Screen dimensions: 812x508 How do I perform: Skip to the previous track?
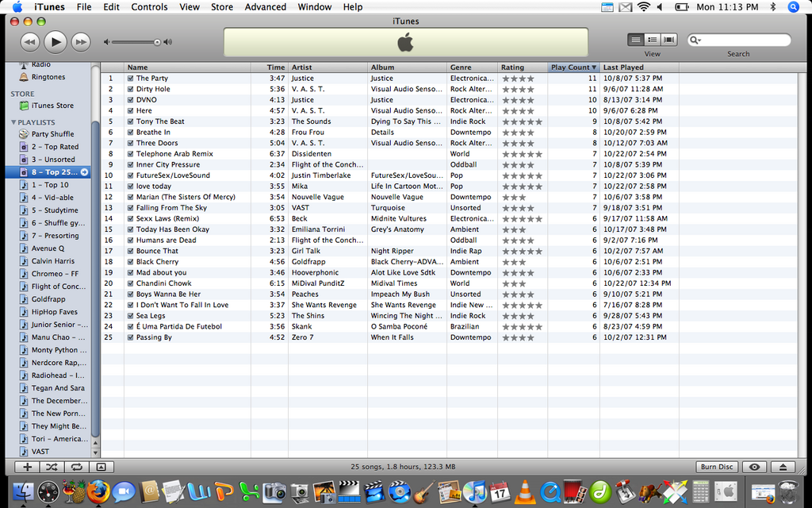point(30,42)
